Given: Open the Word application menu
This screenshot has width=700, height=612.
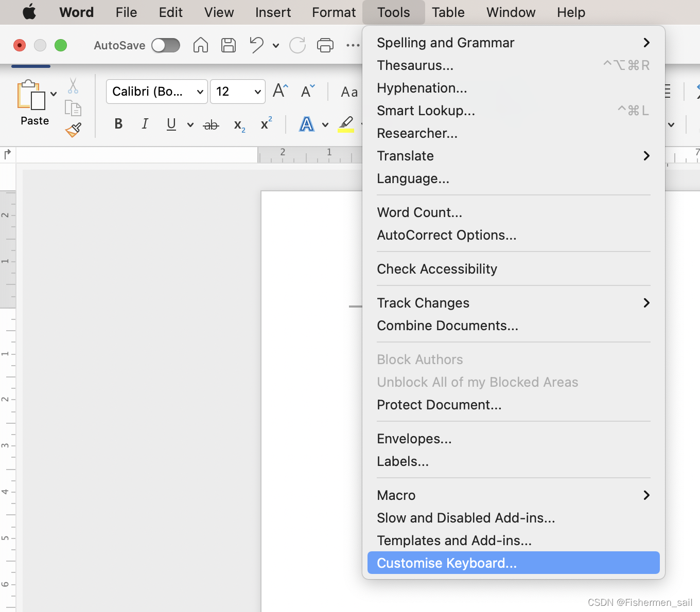Looking at the screenshot, I should click(77, 12).
